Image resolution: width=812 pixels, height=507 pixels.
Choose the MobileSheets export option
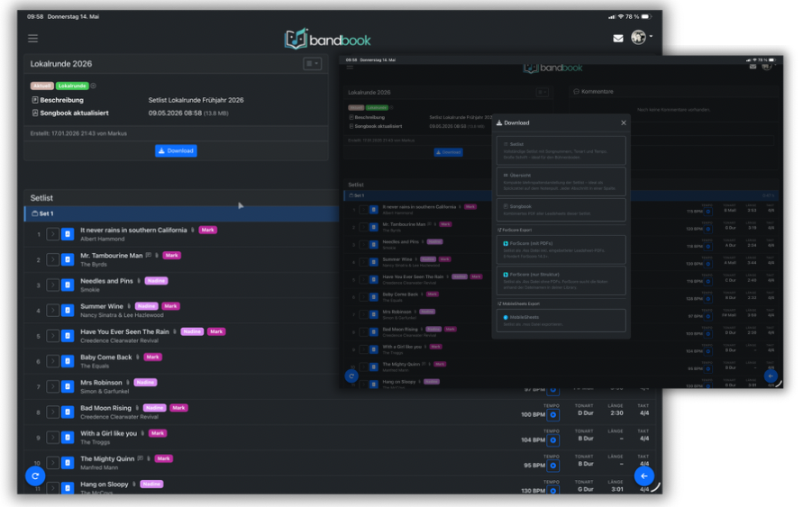(561, 321)
